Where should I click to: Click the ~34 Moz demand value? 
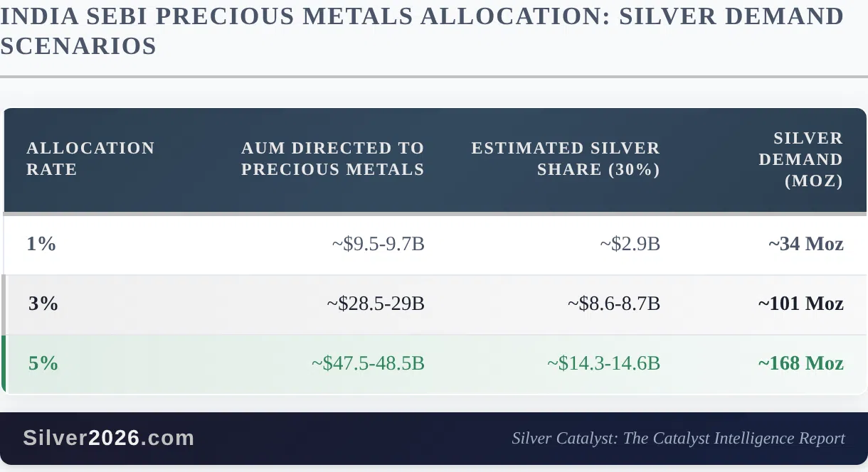[x=805, y=245]
